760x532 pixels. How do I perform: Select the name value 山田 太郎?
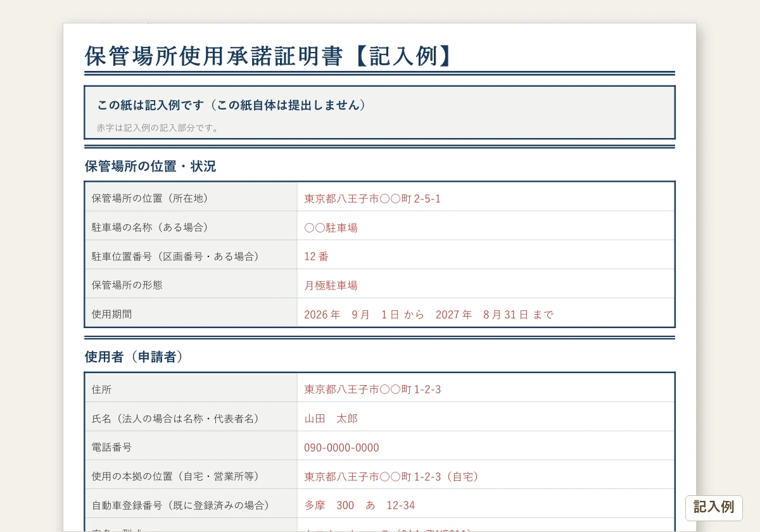point(331,419)
